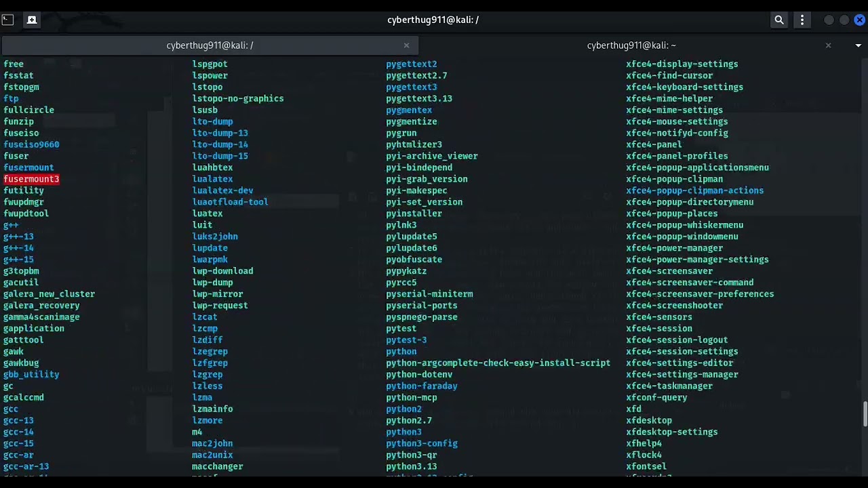Open a new tab with the plus icon
Image resolution: width=868 pixels, height=488 pixels.
[31, 20]
